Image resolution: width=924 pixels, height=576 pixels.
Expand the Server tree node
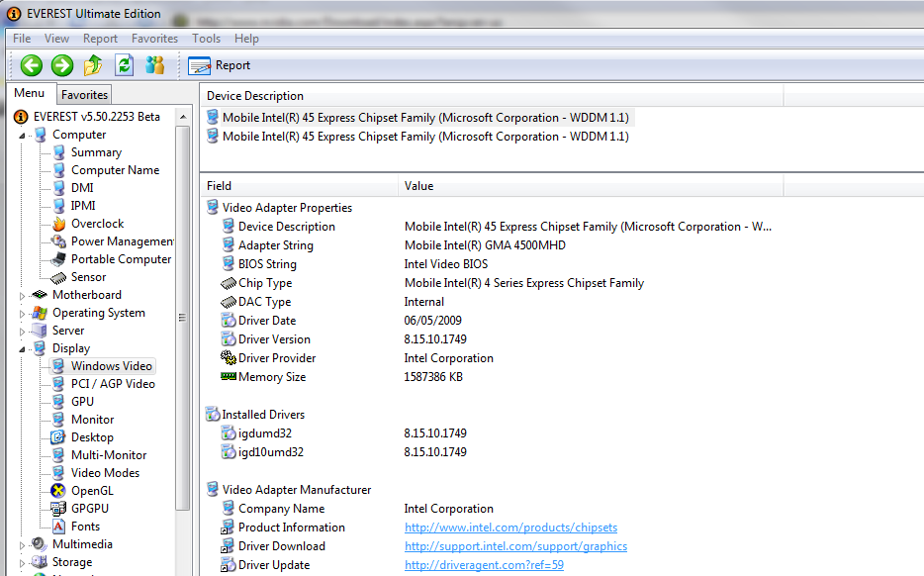(x=23, y=332)
